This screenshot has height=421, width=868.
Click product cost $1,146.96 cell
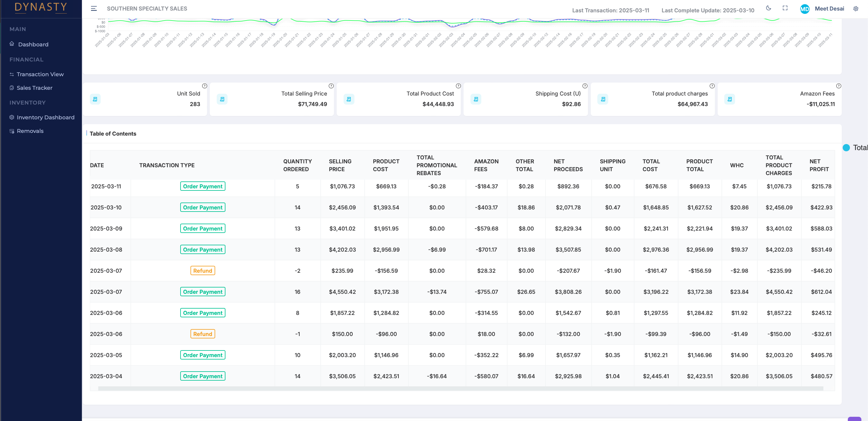(386, 355)
